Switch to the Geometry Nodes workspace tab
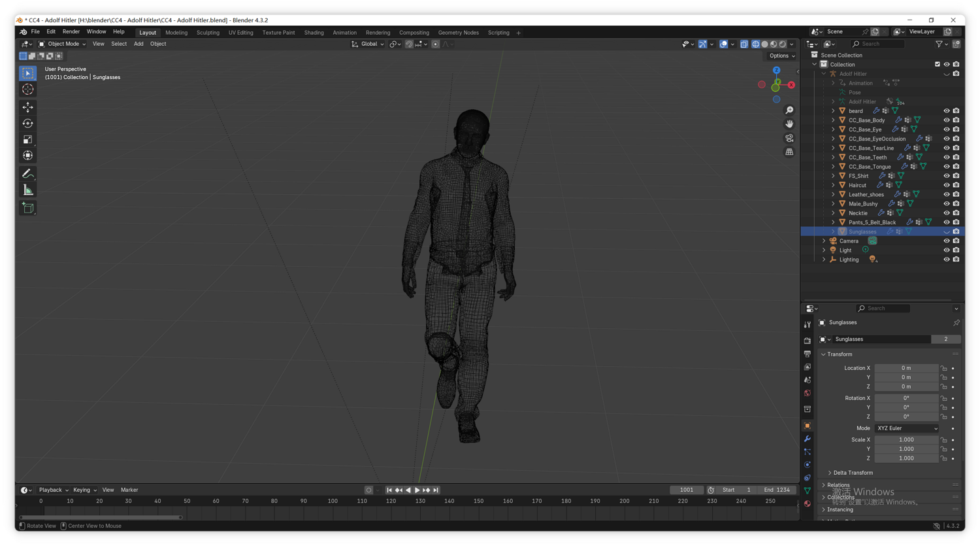This screenshot has height=546, width=980. (458, 33)
